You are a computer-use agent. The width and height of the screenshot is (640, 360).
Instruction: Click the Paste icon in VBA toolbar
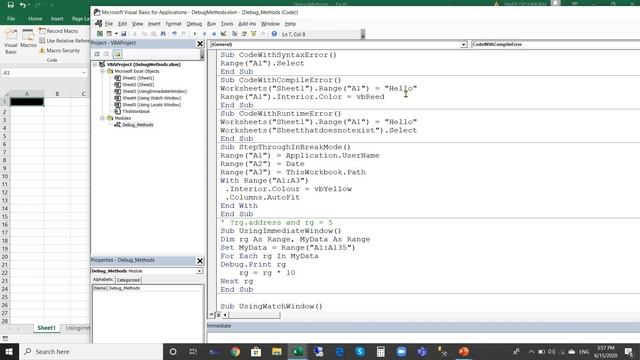(x=153, y=34)
